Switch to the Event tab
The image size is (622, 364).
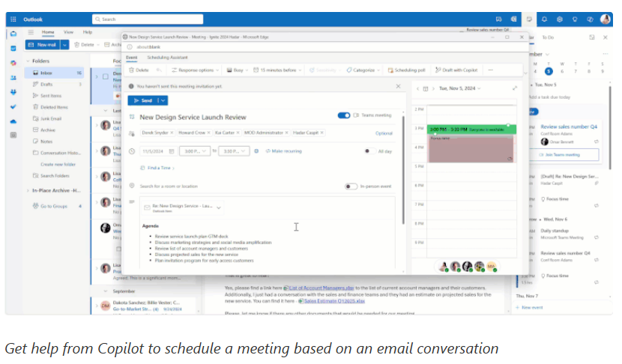click(x=131, y=58)
